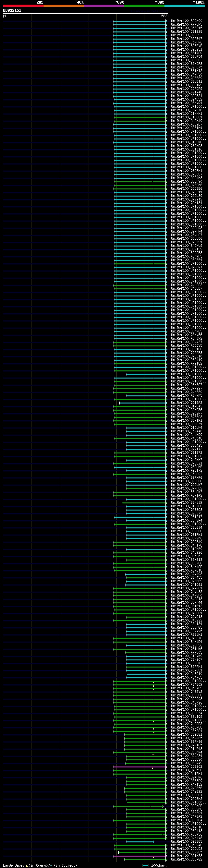Select hit label UniRef100_P31717

point(187,517)
